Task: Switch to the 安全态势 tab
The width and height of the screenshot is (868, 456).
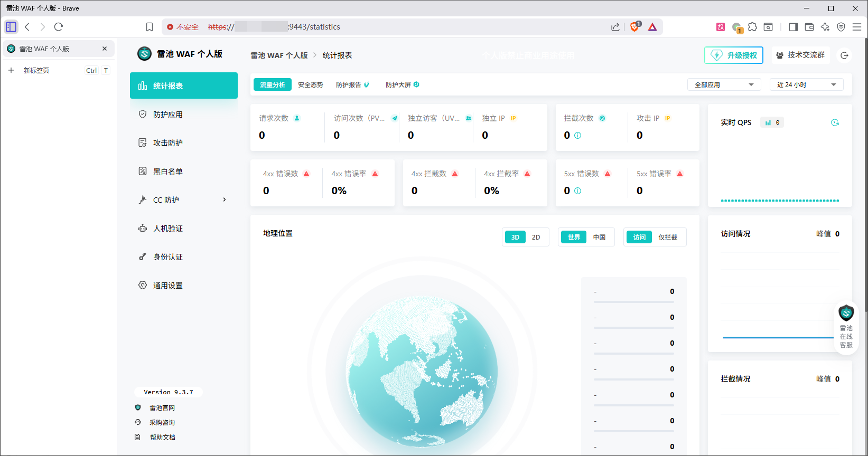Action: pos(311,84)
